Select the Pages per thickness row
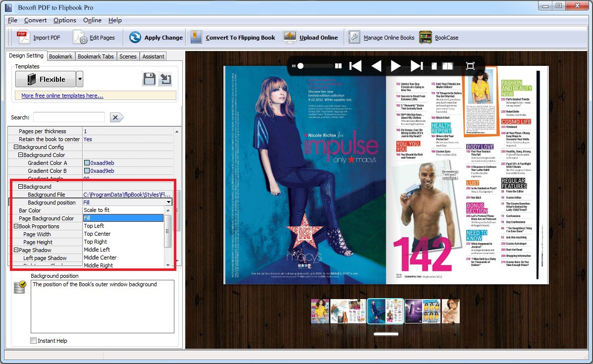 pyautogui.click(x=90, y=131)
